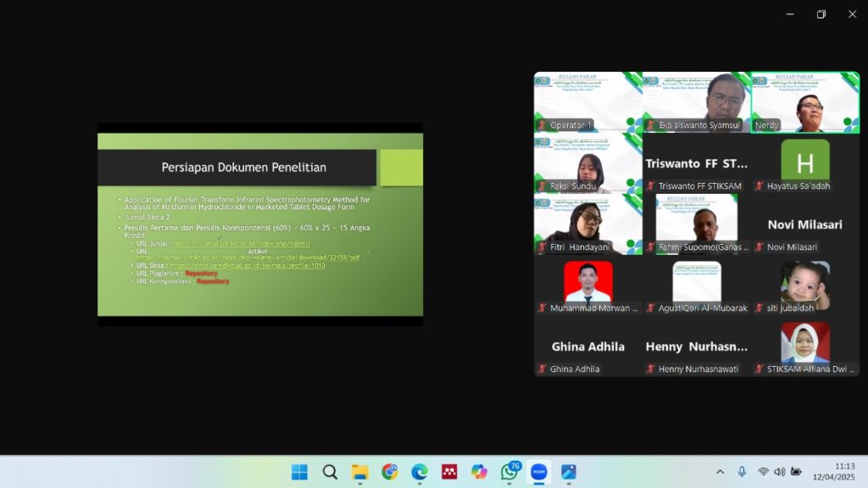Screen dimensions: 868x488
Task: Select Eka Siswanto Syamsul's video tile
Action: pyautogui.click(x=696, y=103)
